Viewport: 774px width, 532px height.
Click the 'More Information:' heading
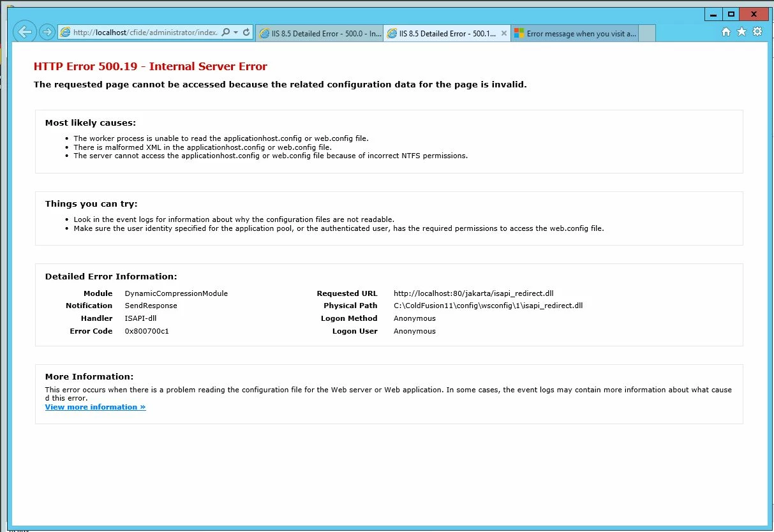coord(89,377)
